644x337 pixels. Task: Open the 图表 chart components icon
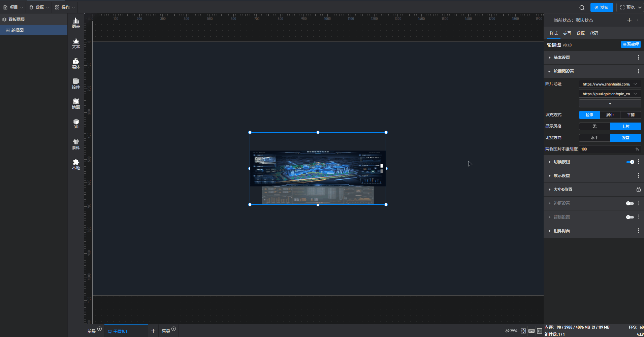point(76,23)
